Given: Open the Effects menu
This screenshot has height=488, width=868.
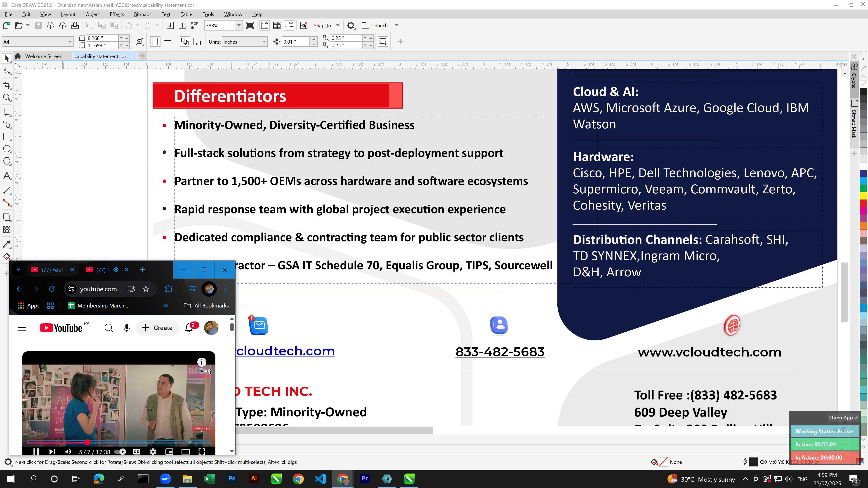Looking at the screenshot, I should (x=117, y=14).
